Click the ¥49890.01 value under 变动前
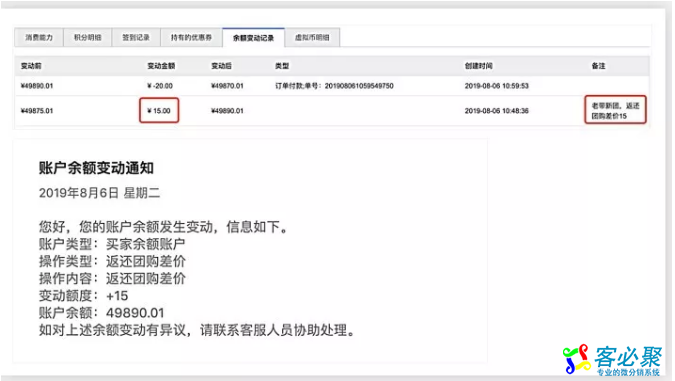This screenshot has height=381, width=675. tap(37, 86)
